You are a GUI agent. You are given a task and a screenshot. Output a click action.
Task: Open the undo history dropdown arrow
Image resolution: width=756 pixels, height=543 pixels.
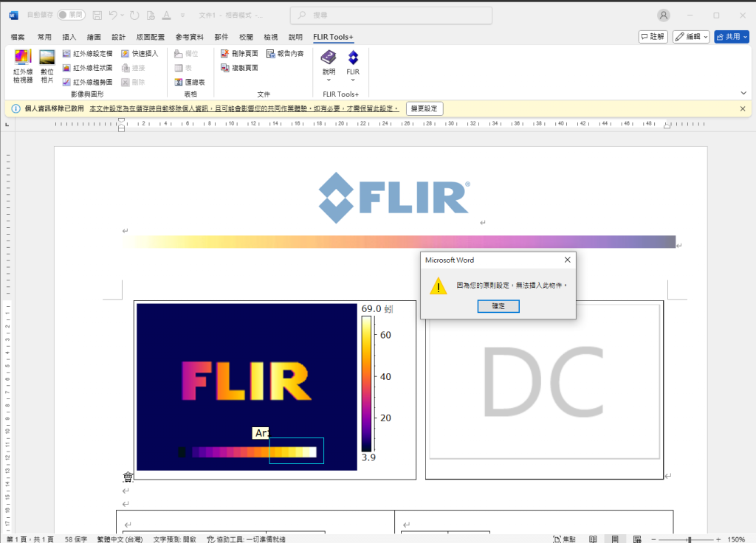coord(123,15)
